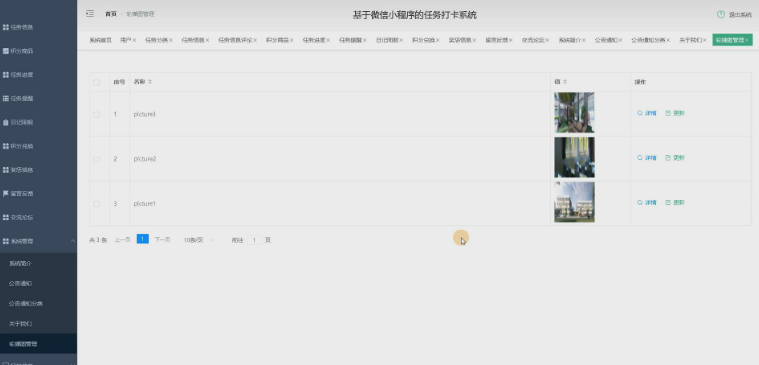
Task: Switch to the 关于我们 tab
Action: 690,40
